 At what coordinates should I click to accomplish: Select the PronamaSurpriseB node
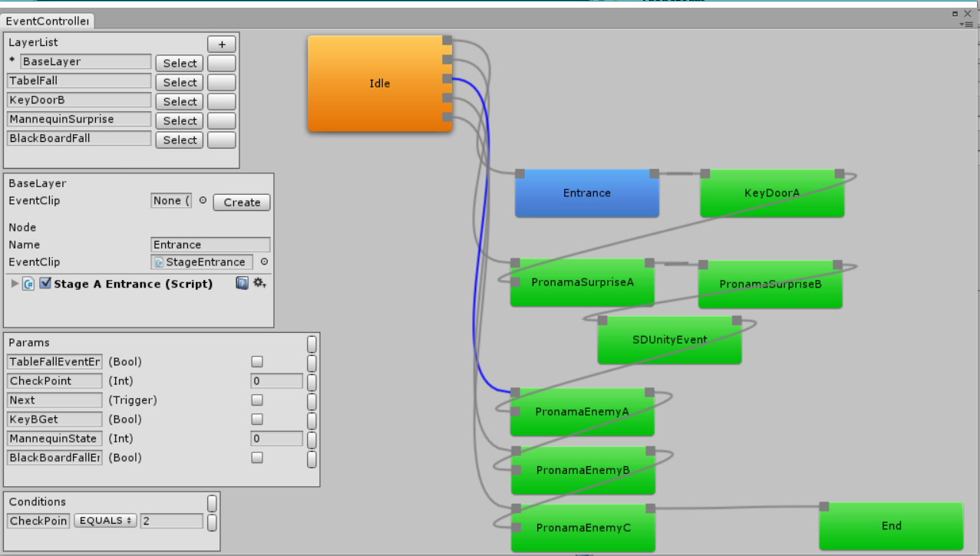(x=770, y=285)
